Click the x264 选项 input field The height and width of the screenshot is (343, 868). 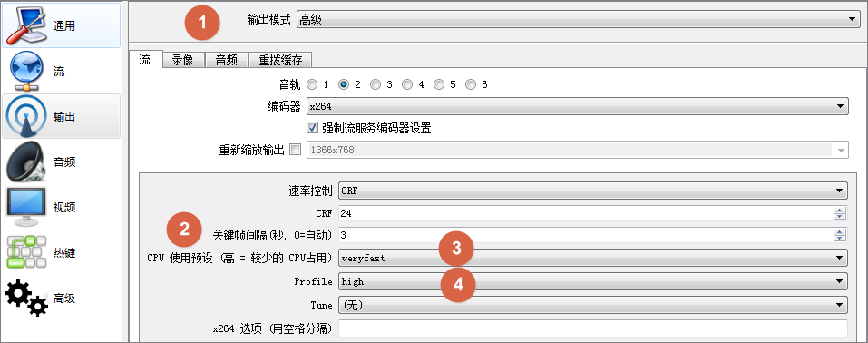[593, 328]
